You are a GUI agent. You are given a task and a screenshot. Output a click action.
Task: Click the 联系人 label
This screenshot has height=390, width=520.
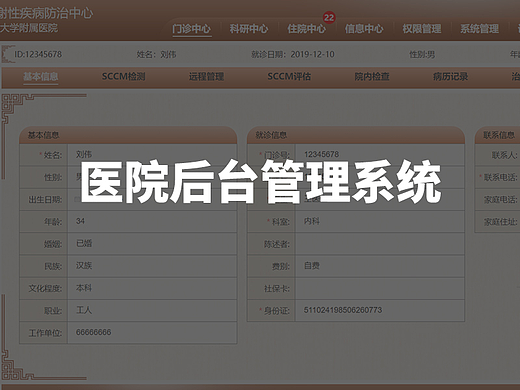point(504,155)
